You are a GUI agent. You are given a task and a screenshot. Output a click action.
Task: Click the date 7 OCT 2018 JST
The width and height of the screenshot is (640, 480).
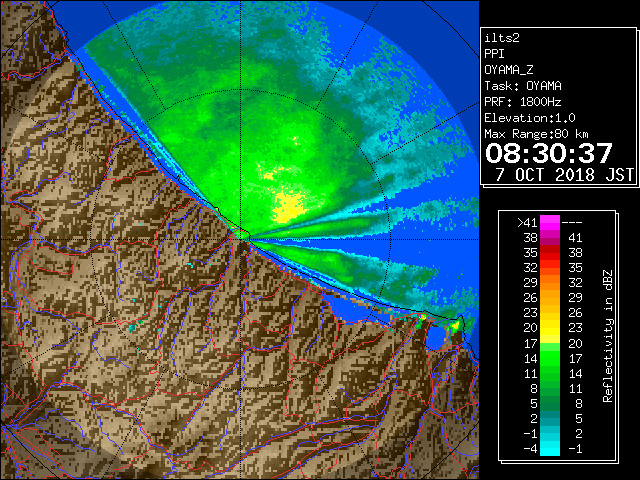coord(565,175)
